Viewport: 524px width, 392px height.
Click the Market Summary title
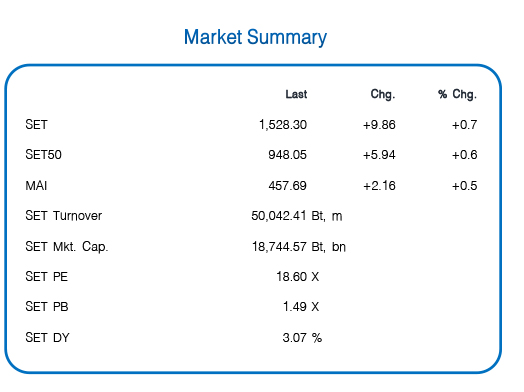(255, 37)
